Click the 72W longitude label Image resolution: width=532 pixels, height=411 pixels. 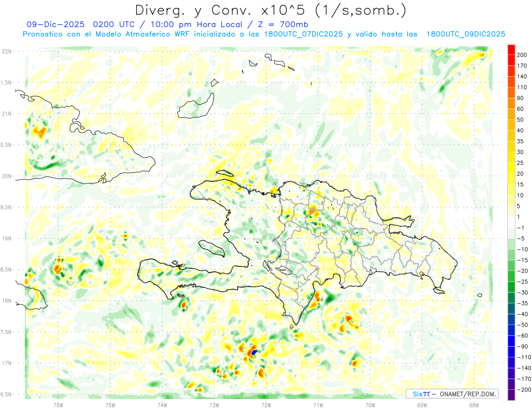tap(266, 405)
